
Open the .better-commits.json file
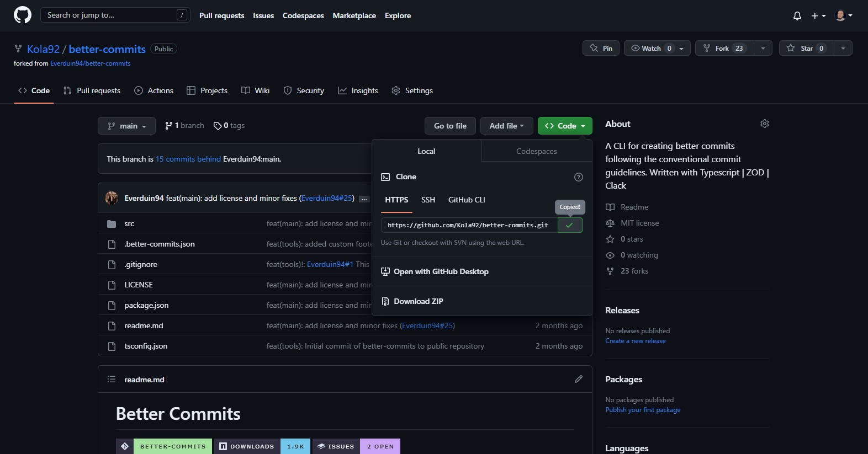click(x=160, y=244)
